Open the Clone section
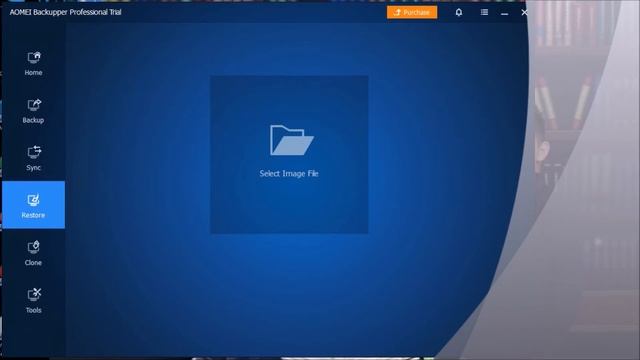The width and height of the screenshot is (640, 360). pos(33,253)
